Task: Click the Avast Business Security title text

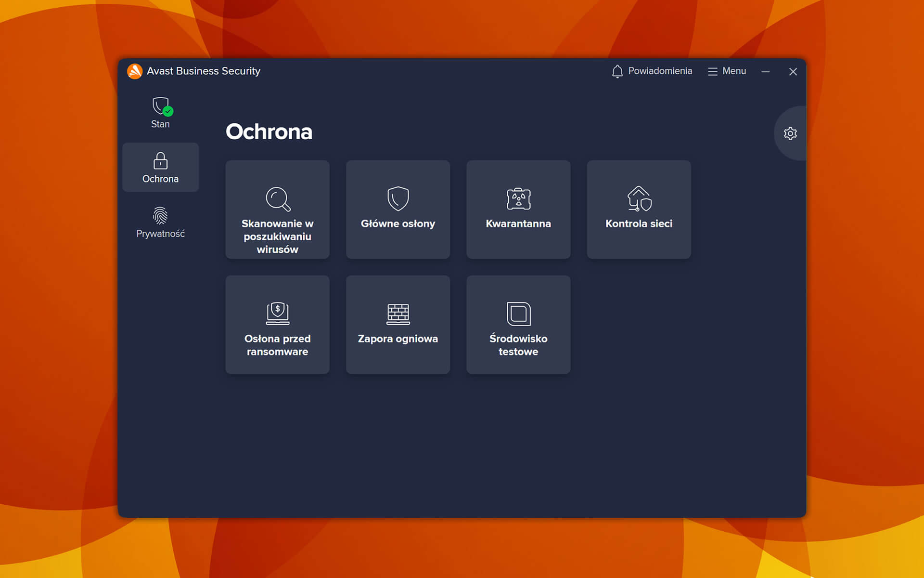Action: tap(203, 71)
